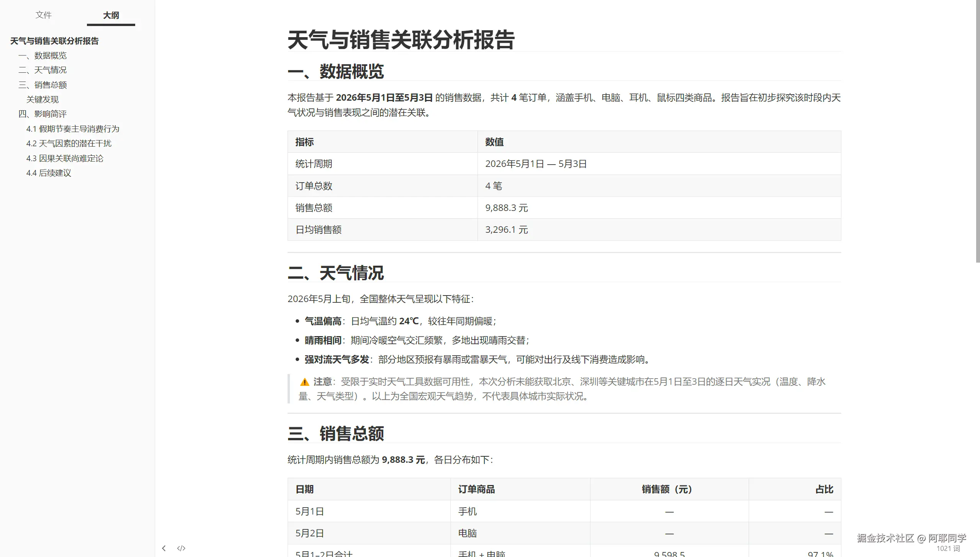Click bullet text 晴雨相间
Viewport: 980px width, 557px height.
tap(323, 340)
